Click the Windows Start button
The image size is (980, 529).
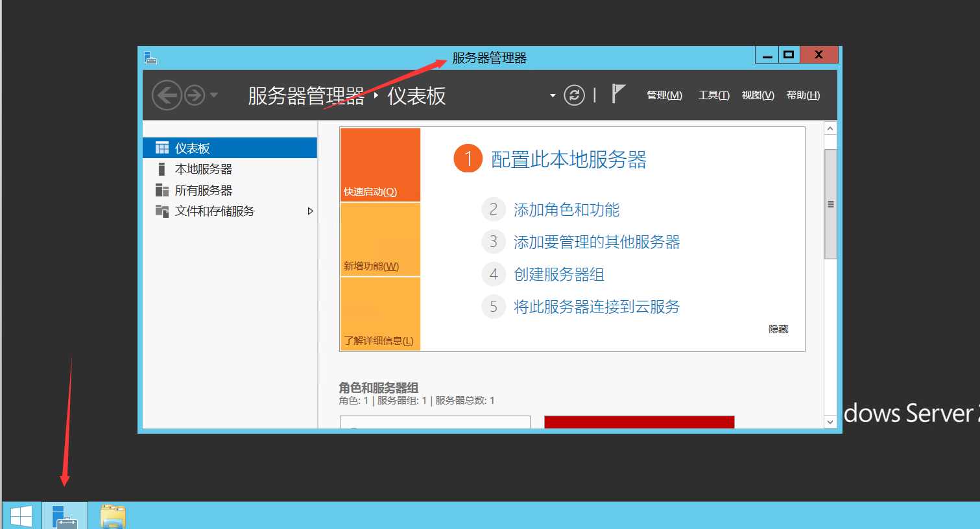23,514
